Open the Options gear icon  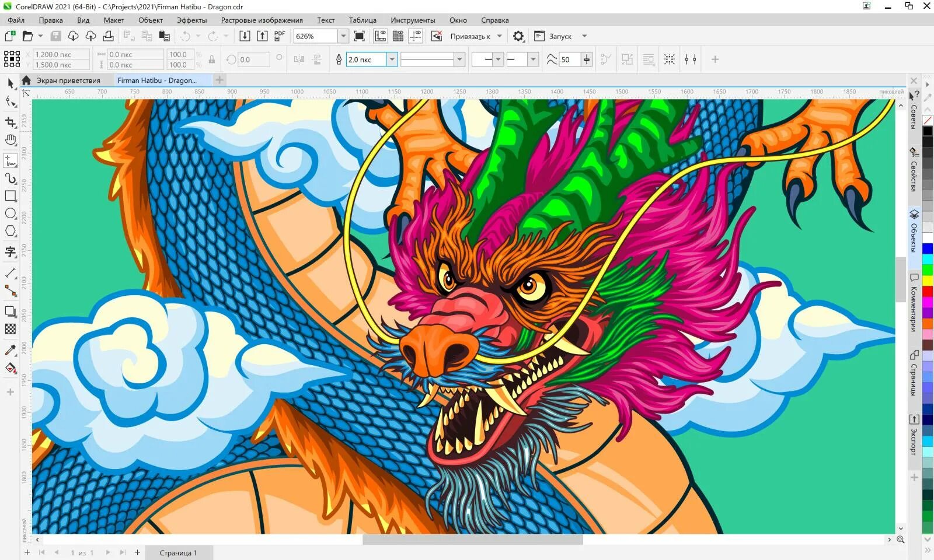point(518,36)
